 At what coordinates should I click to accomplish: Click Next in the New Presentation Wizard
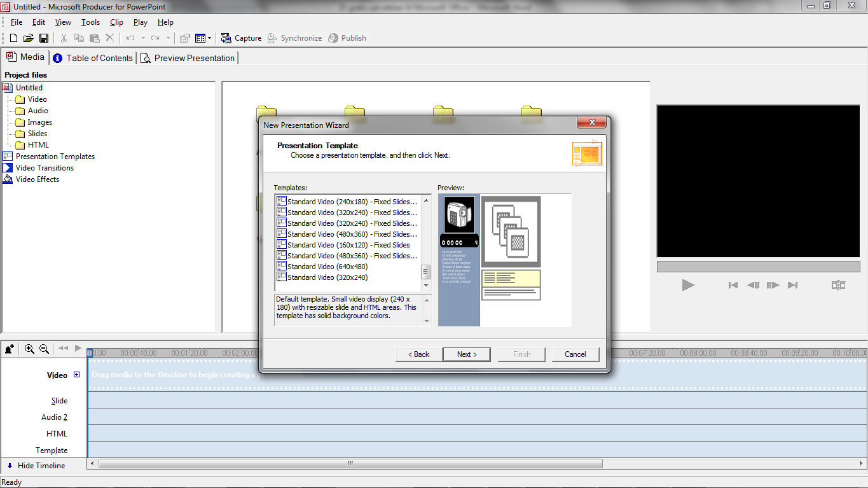[x=466, y=354]
